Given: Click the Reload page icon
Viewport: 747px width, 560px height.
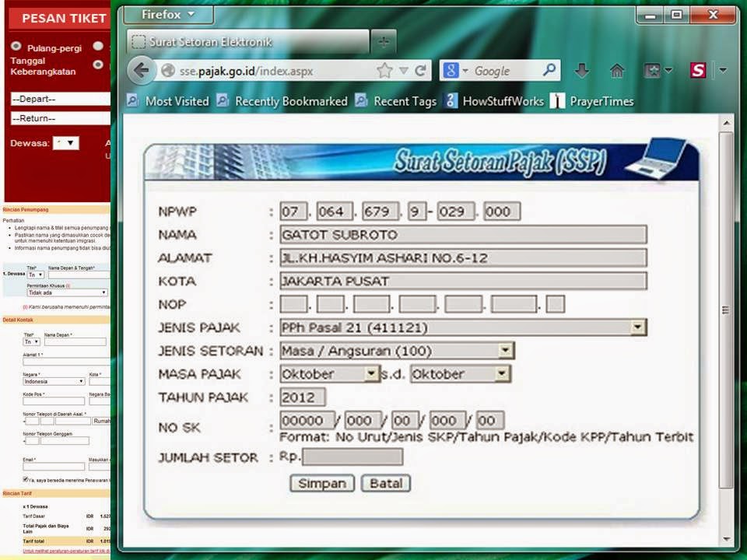Looking at the screenshot, I should [x=419, y=70].
